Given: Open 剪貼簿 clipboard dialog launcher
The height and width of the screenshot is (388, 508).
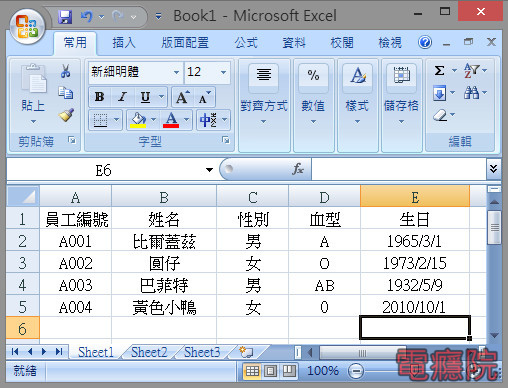Looking at the screenshot, I should tap(72, 140).
